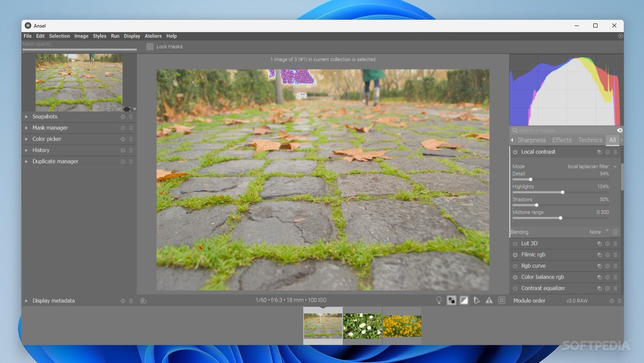Toggle Rgb curve module power
Viewport: 644px width, 363px height.
(515, 266)
